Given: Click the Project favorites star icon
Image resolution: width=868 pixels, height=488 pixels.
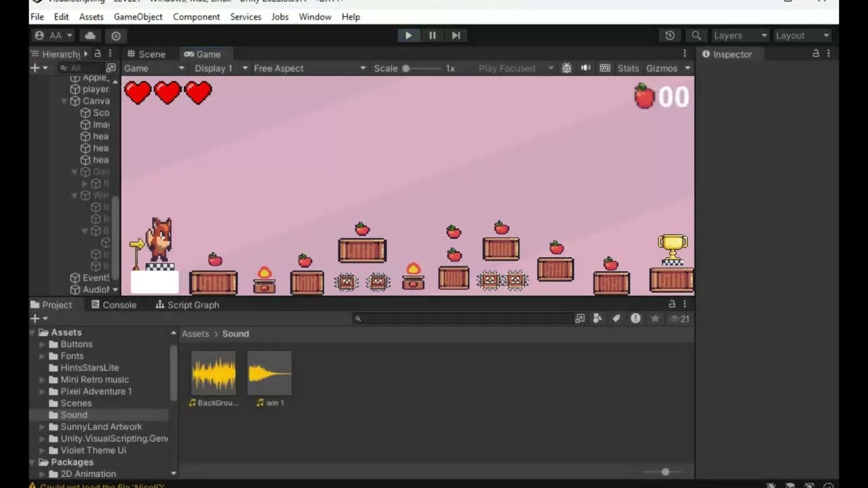Looking at the screenshot, I should [654, 319].
